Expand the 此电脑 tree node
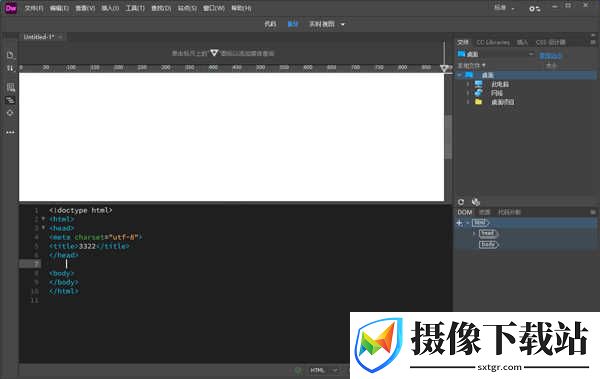This screenshot has width=600, height=379. point(468,84)
